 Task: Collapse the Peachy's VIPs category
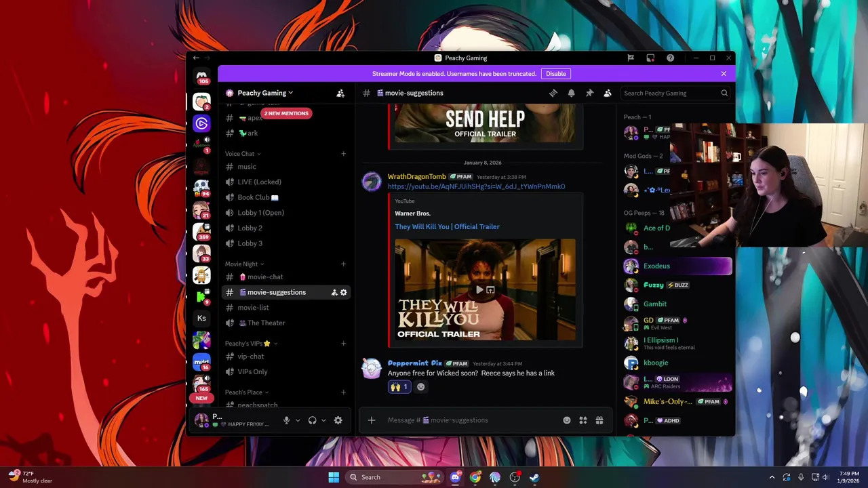point(251,344)
